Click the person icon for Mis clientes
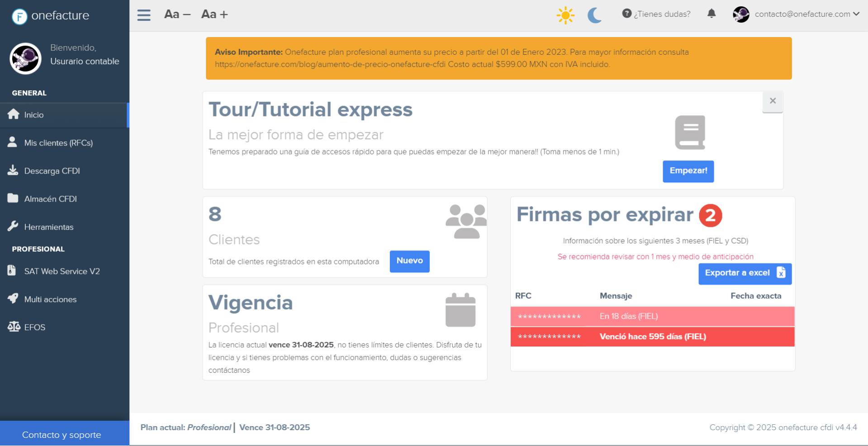This screenshot has height=446, width=868. 13,142
